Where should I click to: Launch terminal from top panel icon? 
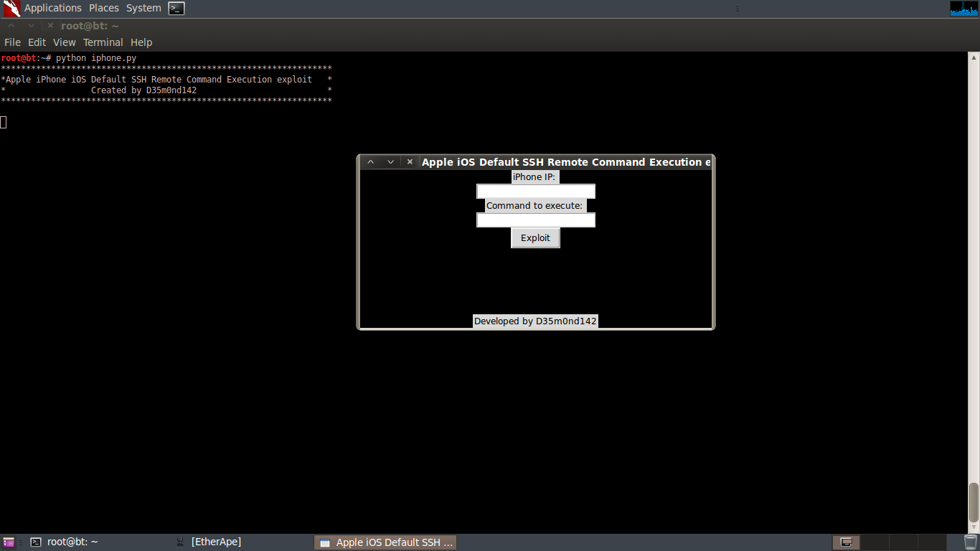point(176,9)
